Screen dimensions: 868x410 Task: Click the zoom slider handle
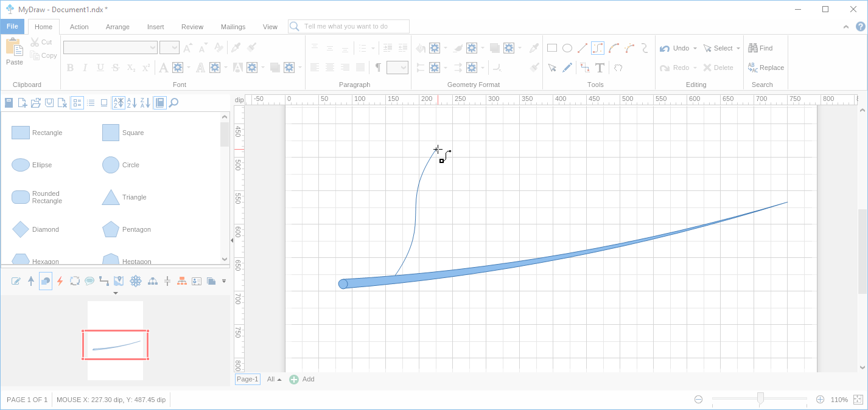tap(760, 399)
